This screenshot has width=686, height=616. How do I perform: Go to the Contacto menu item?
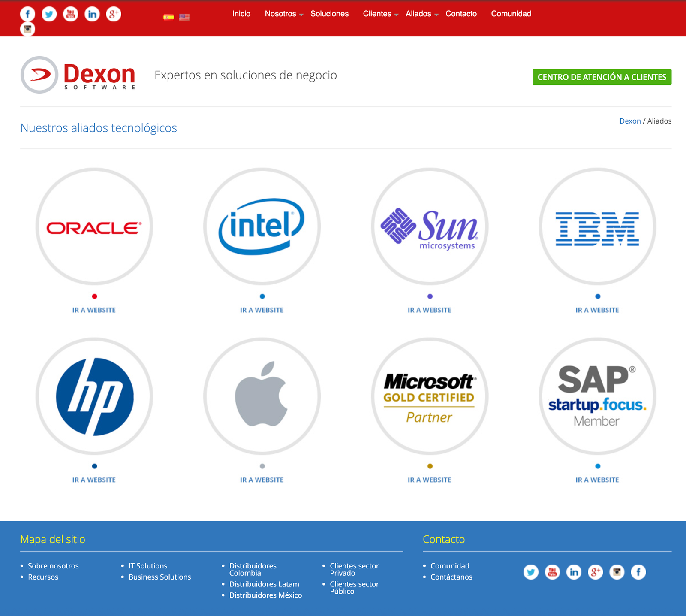(x=461, y=14)
